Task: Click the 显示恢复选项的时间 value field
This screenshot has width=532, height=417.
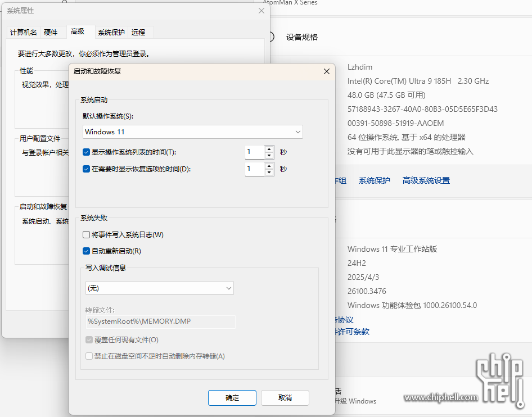Action: coord(255,169)
